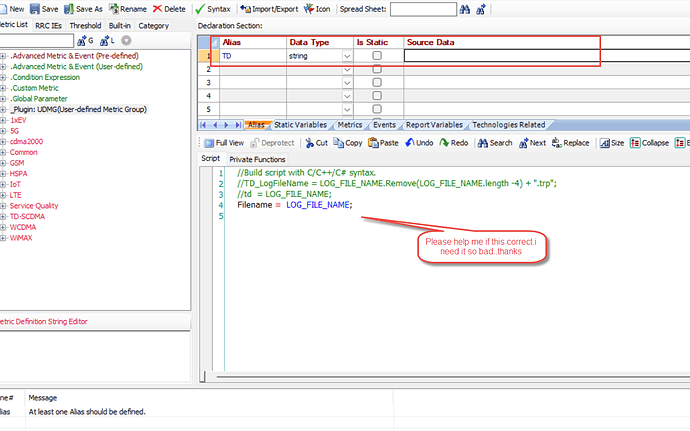Switch to the Built-in tab

point(120,26)
